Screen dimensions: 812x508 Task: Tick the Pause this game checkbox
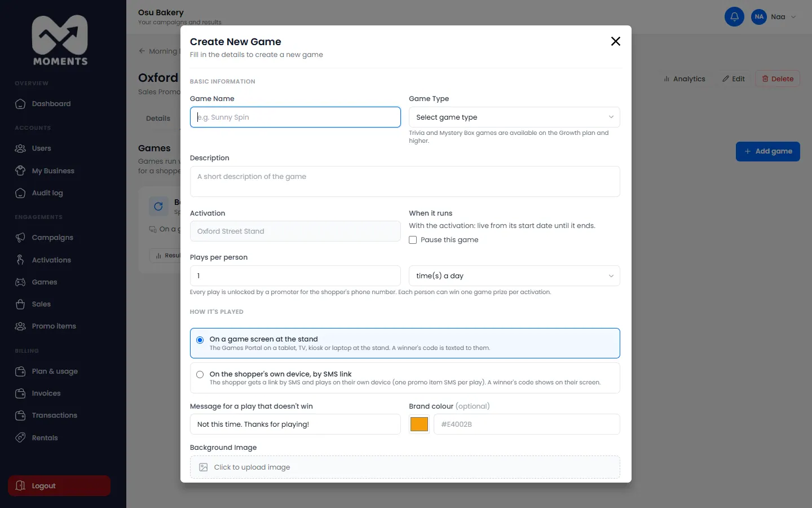(413, 240)
